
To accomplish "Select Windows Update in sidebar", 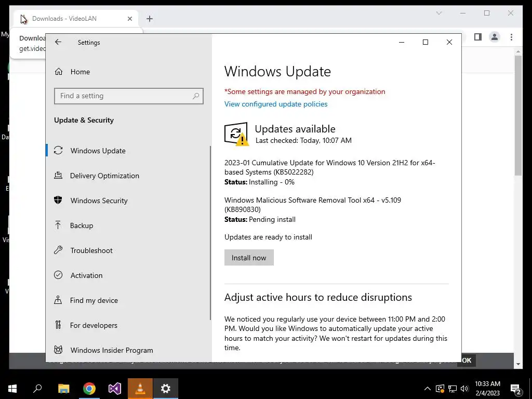I will point(128,151).
